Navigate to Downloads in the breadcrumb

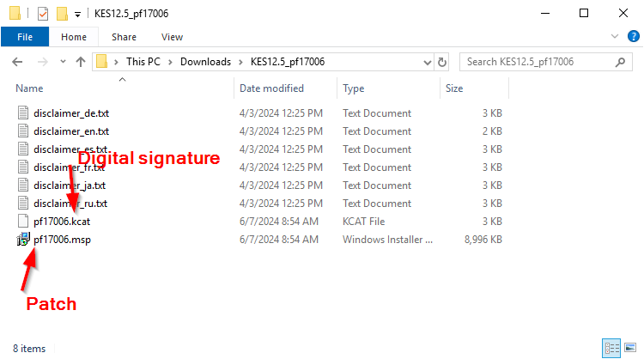coord(205,62)
